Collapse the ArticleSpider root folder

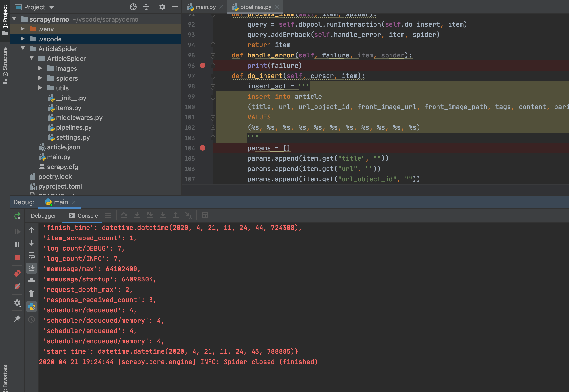[23, 48]
